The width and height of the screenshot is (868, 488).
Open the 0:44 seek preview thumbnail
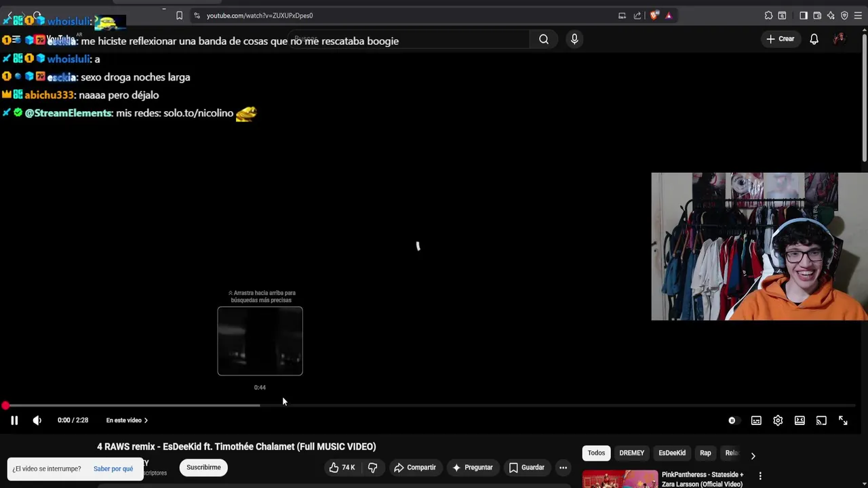(260, 341)
